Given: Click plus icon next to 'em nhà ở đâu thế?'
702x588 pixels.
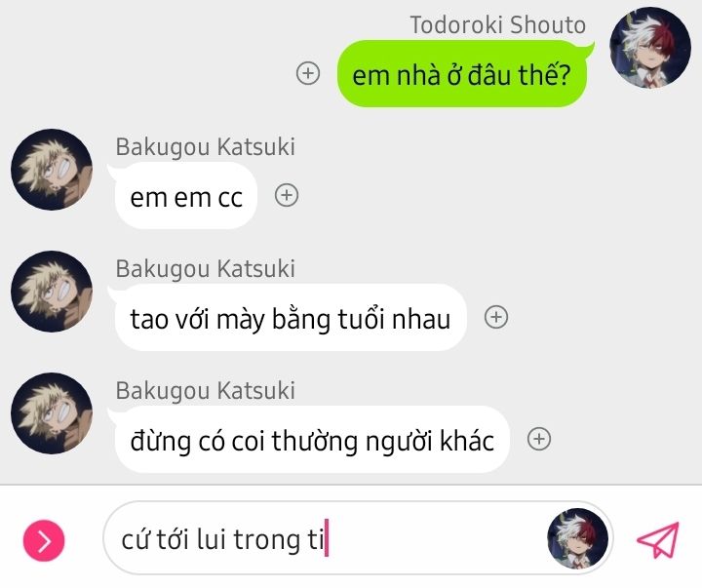Looking at the screenshot, I should [308, 73].
